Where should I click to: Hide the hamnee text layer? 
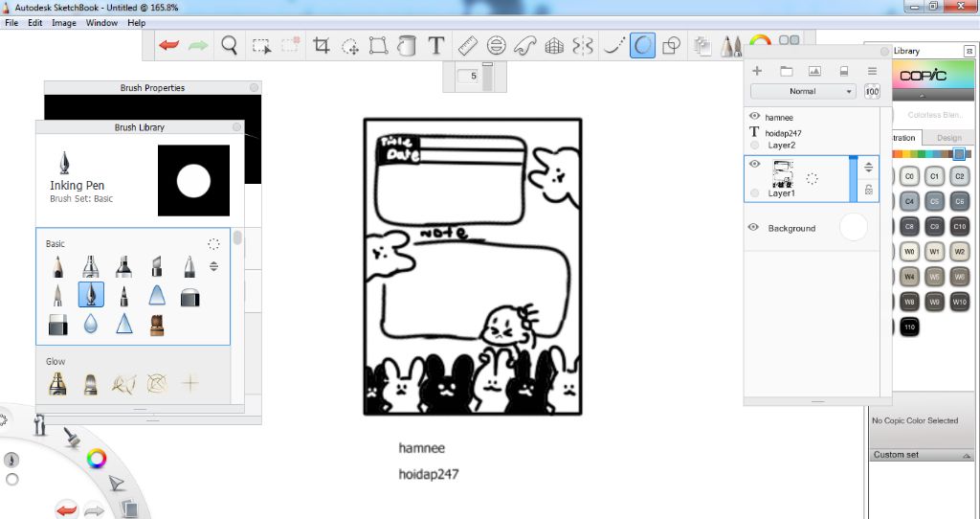(x=754, y=116)
